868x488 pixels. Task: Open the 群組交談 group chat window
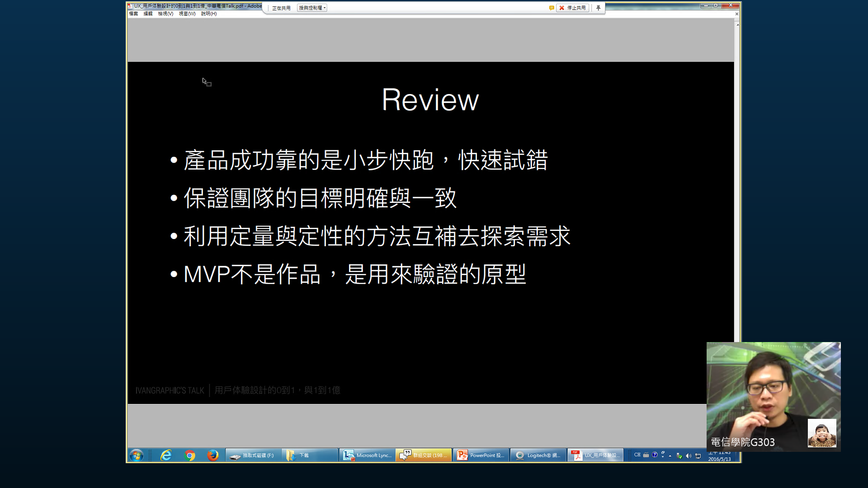pos(424,455)
